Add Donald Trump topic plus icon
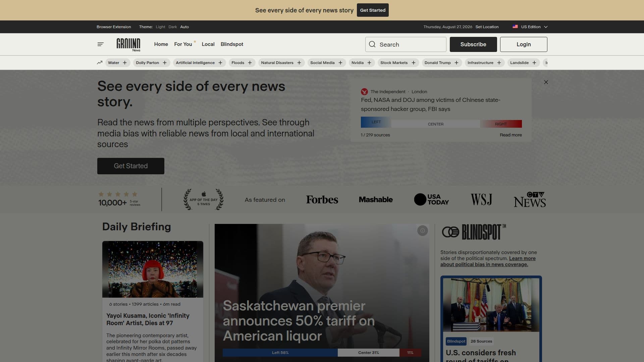This screenshot has height=362, width=644. coord(457,63)
